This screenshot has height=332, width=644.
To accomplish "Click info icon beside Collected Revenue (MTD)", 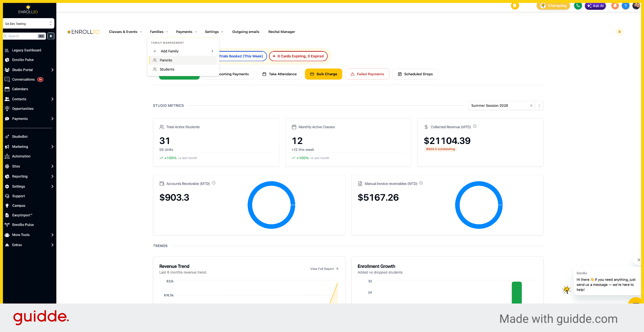I will [x=475, y=127].
